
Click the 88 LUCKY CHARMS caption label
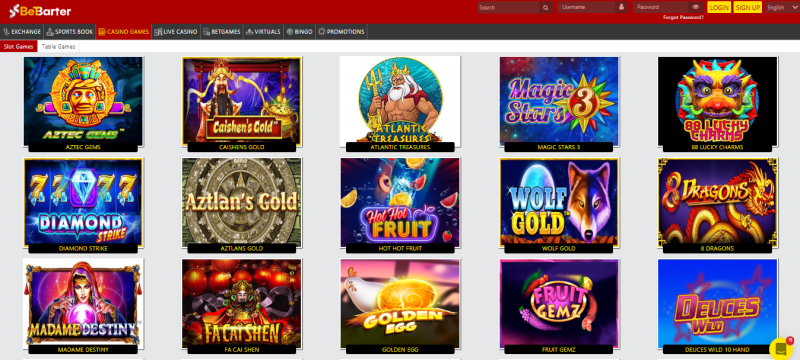tap(717, 147)
